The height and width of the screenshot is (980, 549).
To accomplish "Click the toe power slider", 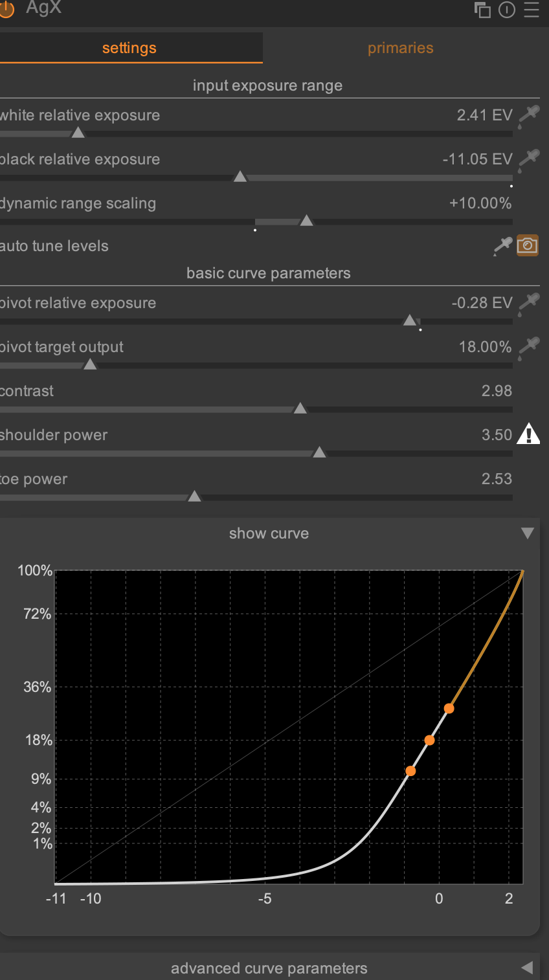I will (x=256, y=497).
